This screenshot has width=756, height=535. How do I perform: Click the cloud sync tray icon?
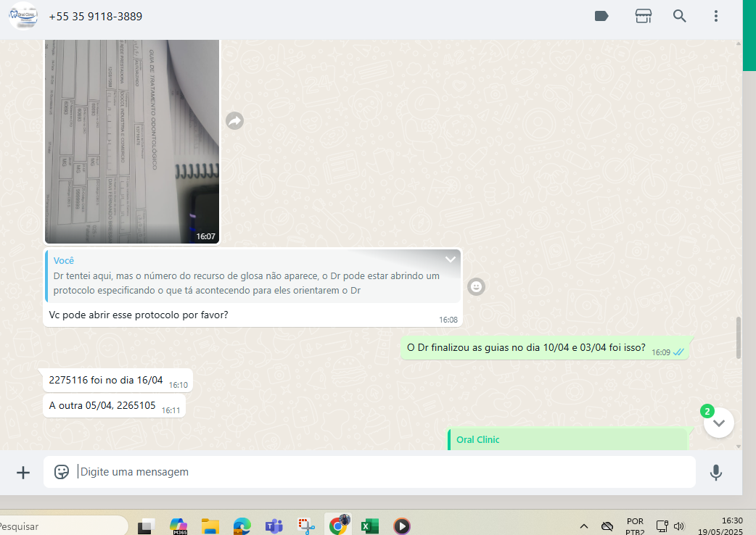click(x=607, y=526)
